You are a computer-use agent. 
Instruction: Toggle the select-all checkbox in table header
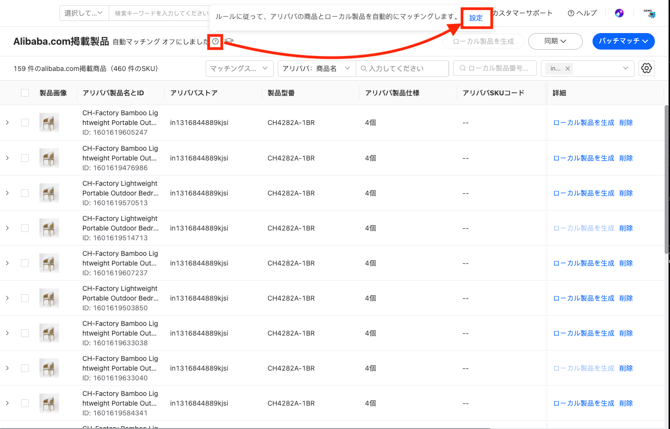(25, 93)
